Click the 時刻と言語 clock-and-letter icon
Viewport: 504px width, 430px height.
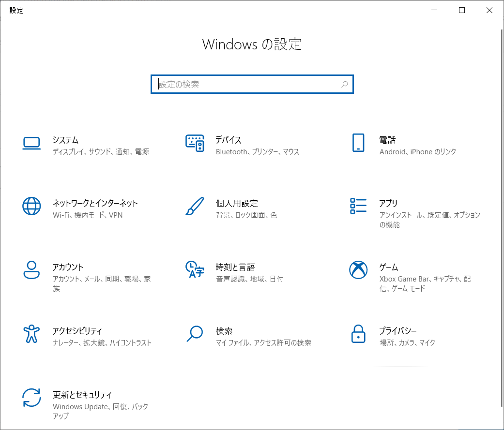[x=195, y=269]
